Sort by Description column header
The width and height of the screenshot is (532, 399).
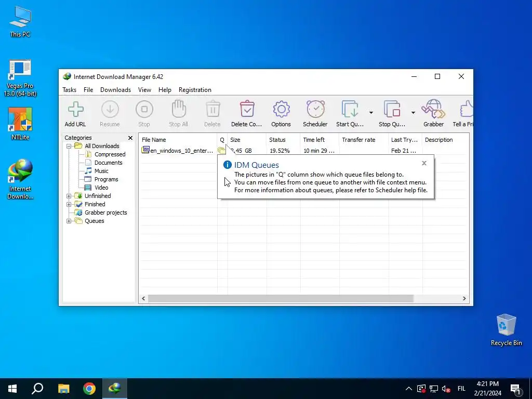coord(445,140)
